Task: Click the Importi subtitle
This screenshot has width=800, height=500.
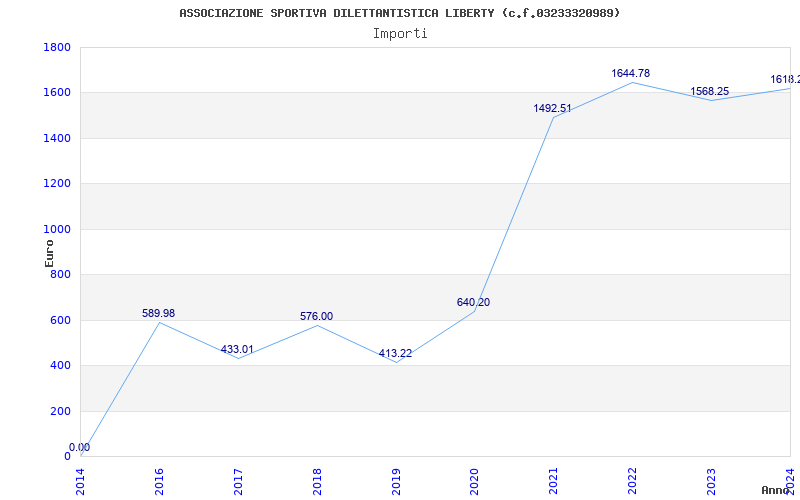Action: [x=400, y=34]
